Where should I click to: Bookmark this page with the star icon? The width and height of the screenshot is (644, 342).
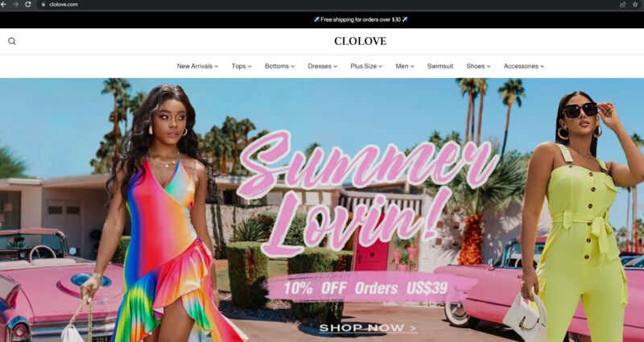coord(635,4)
